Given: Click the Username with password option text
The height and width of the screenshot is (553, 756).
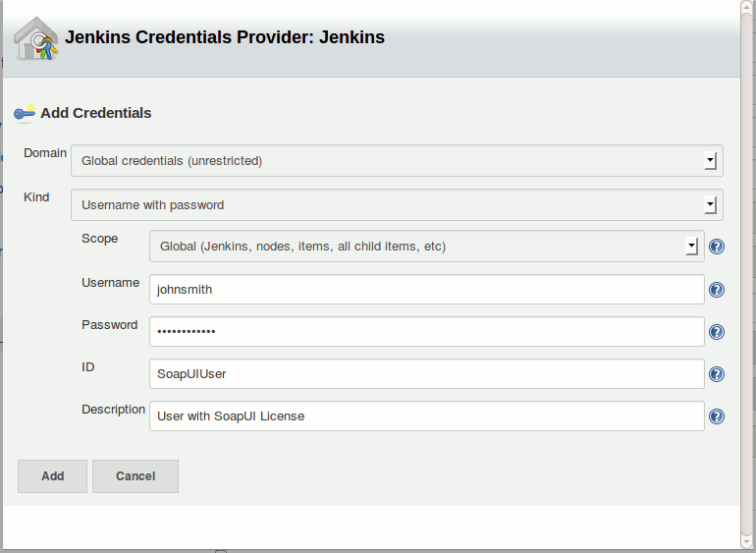Looking at the screenshot, I should tap(153, 205).
